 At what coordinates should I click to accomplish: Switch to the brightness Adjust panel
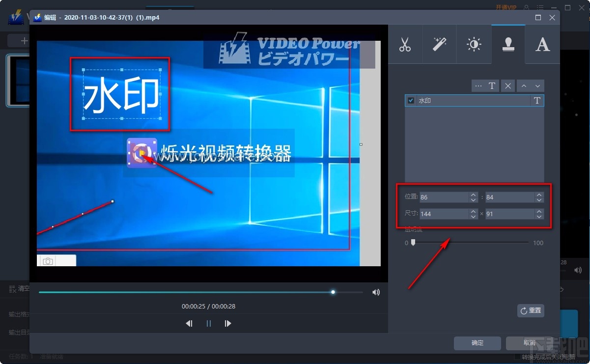474,44
